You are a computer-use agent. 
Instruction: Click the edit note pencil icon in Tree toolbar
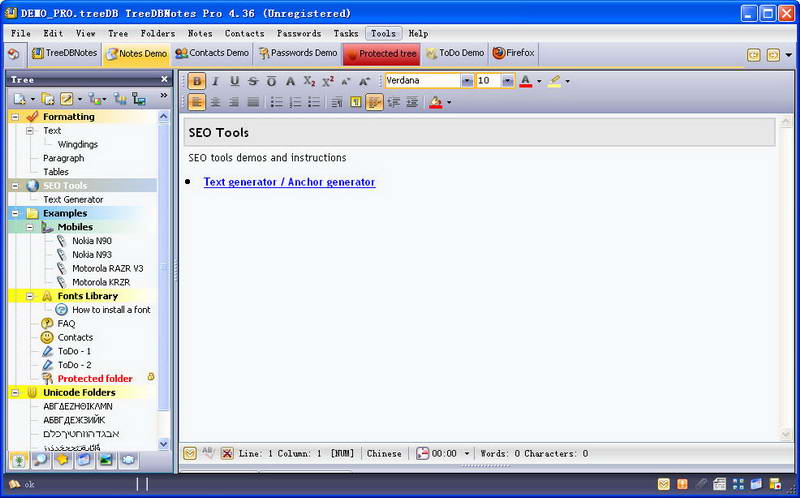(x=67, y=98)
